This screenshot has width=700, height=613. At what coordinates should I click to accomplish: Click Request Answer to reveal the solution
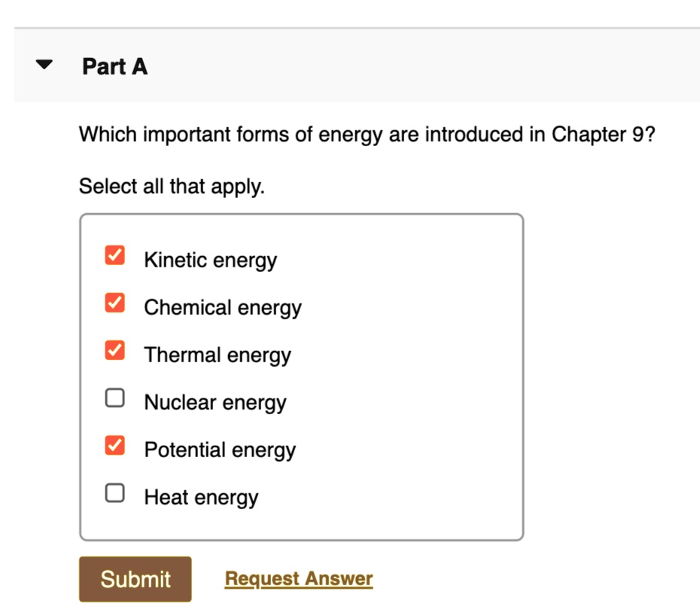pos(300,578)
